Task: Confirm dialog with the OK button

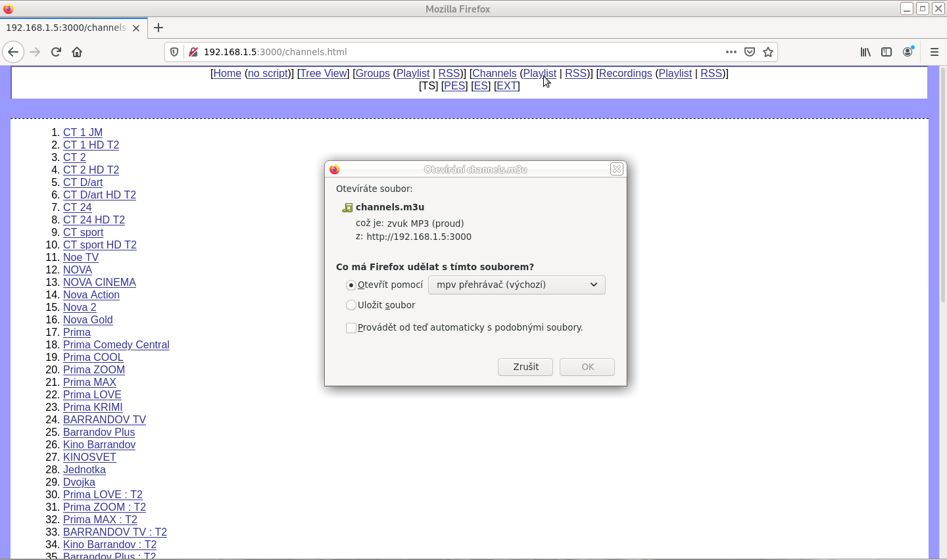Action: click(x=587, y=367)
